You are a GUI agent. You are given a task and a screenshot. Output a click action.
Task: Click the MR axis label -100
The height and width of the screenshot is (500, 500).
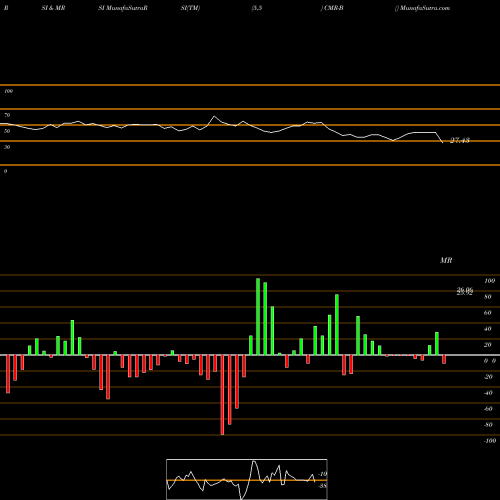point(490,441)
